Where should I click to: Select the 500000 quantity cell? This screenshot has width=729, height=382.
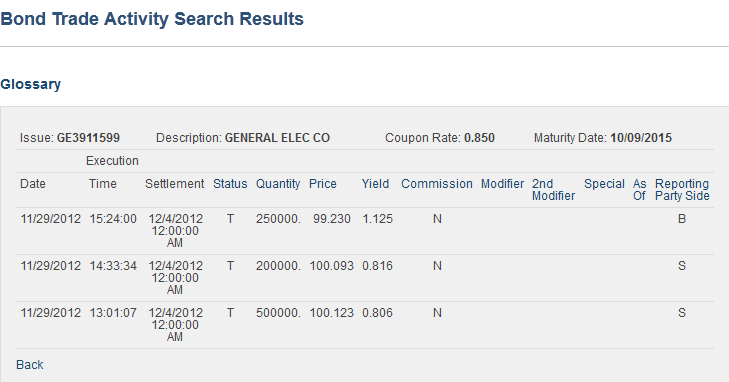[278, 313]
